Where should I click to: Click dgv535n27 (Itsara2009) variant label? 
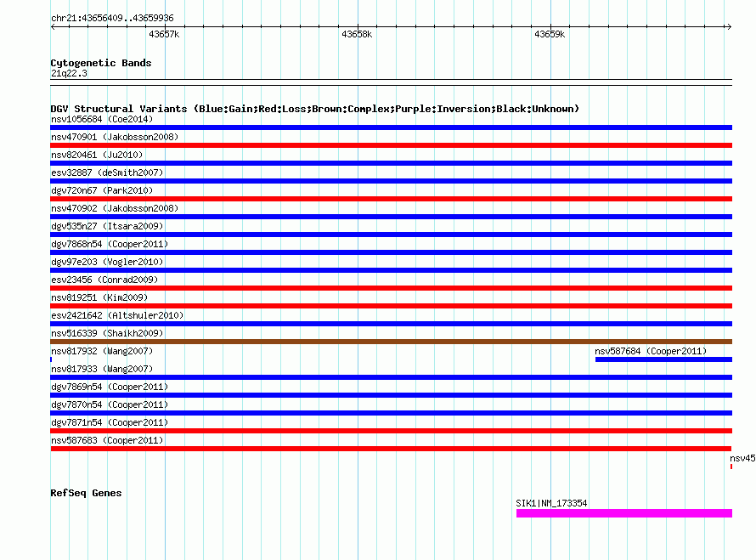tap(107, 226)
